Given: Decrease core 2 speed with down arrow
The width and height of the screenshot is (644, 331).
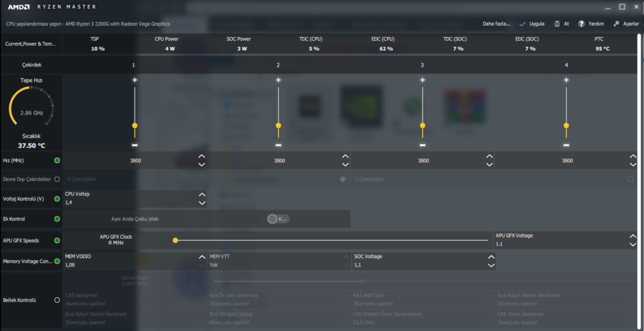Looking at the screenshot, I should pyautogui.click(x=346, y=164).
